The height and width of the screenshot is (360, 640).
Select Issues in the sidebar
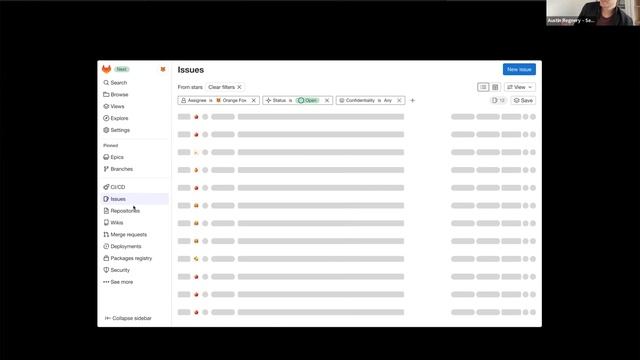(x=134, y=199)
